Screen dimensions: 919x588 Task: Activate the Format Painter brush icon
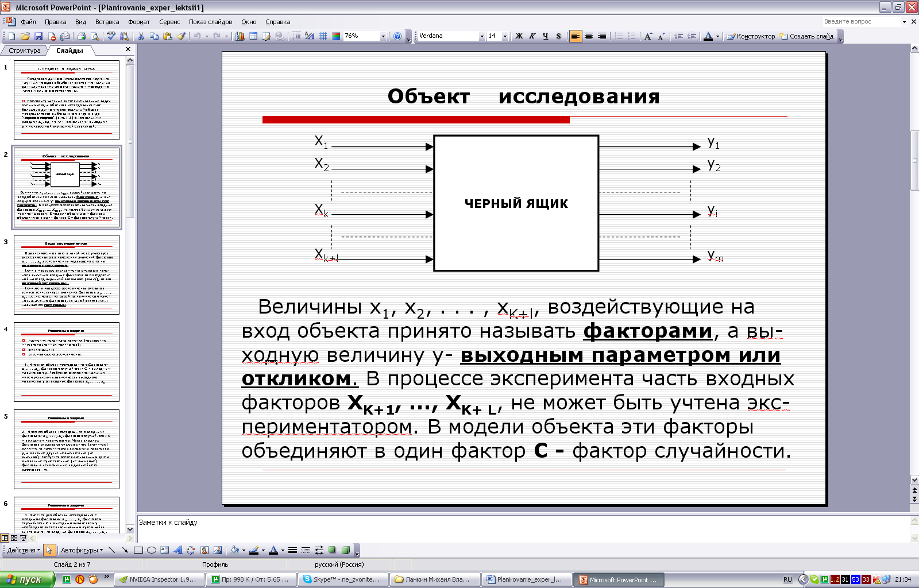[181, 36]
